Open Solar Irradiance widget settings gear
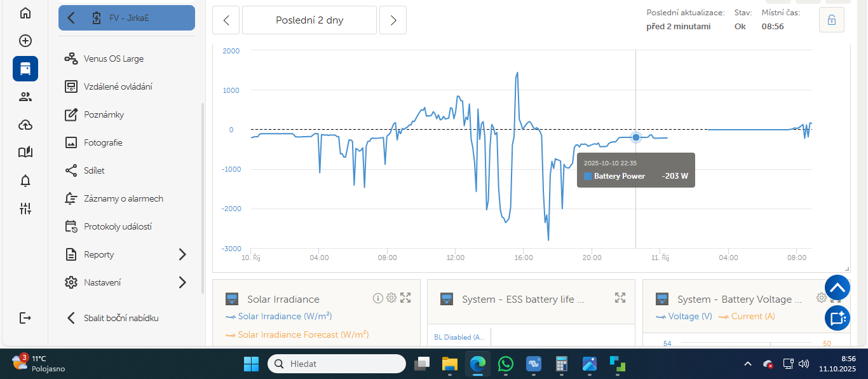868x379 pixels. point(391,298)
